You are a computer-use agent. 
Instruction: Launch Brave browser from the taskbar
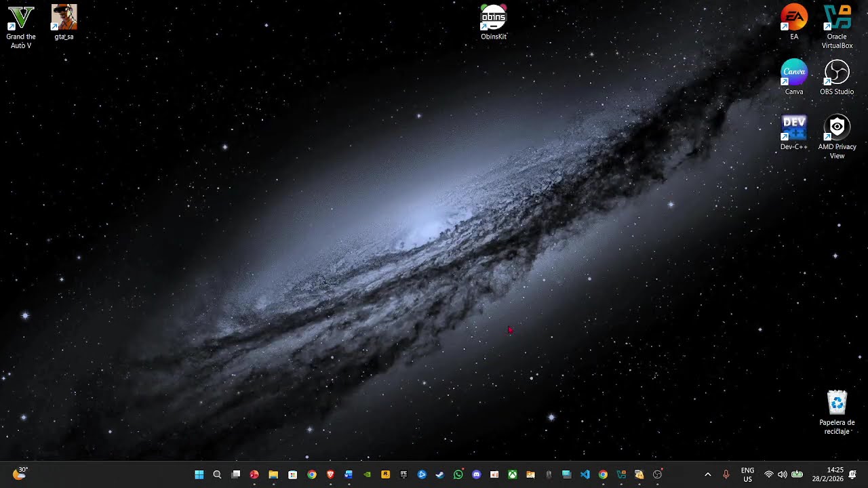pyautogui.click(x=330, y=474)
